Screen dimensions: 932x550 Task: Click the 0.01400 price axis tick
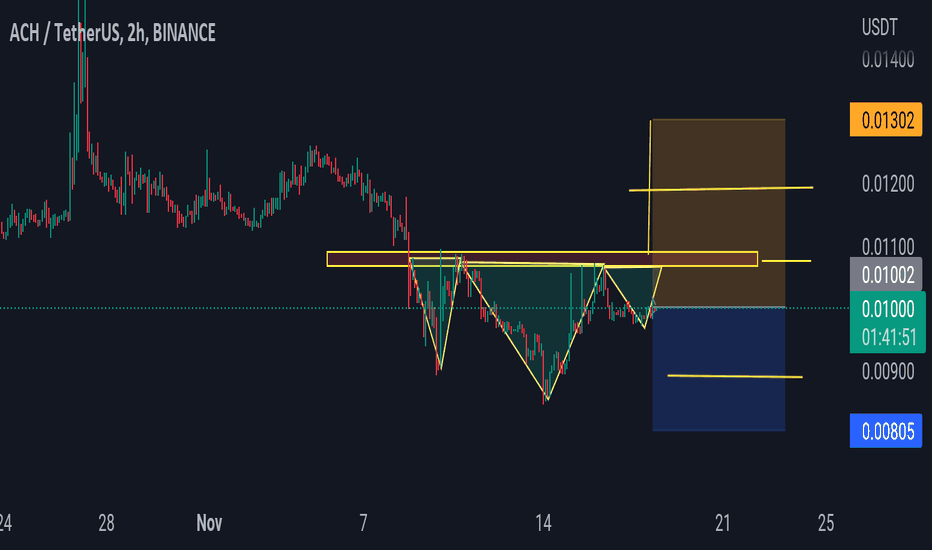click(x=888, y=59)
